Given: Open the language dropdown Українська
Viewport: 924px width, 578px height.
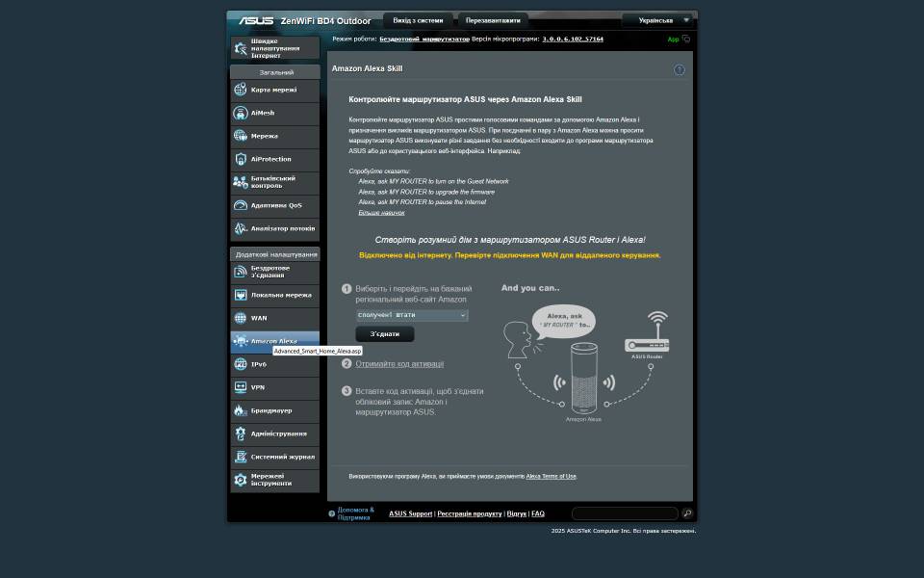Looking at the screenshot, I should 657,20.
